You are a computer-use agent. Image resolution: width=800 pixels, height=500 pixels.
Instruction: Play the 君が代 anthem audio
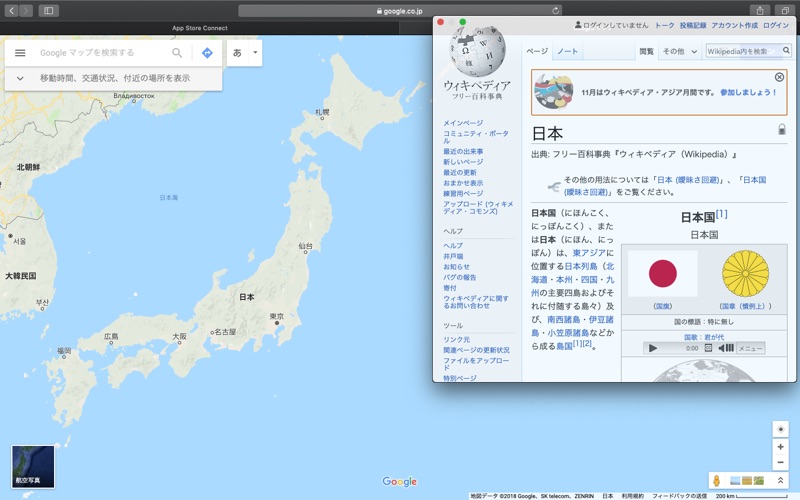click(653, 348)
